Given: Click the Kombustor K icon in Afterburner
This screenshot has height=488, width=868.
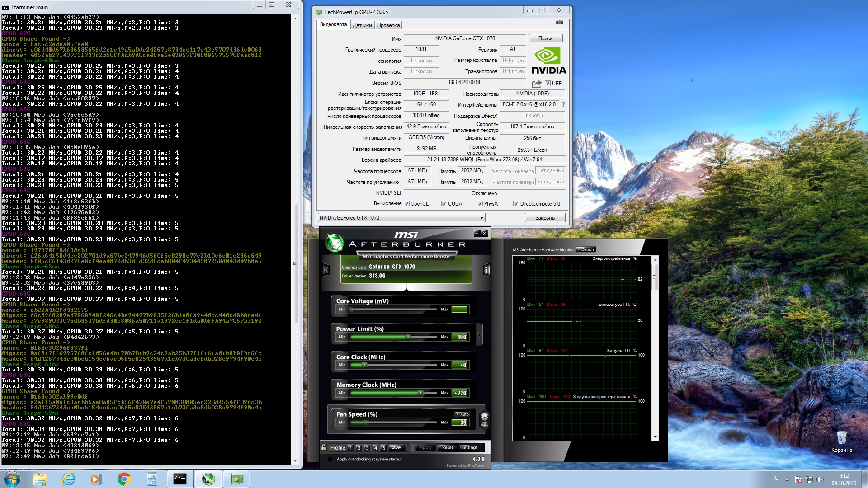Looking at the screenshot, I should (x=325, y=270).
